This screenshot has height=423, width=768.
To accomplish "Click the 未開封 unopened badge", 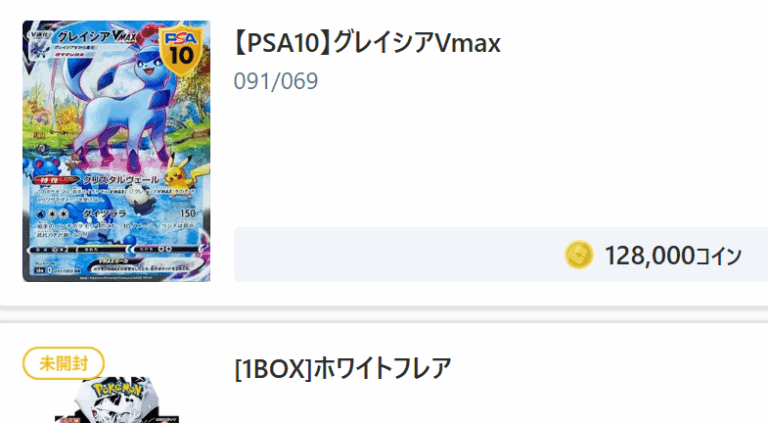I will (64, 363).
